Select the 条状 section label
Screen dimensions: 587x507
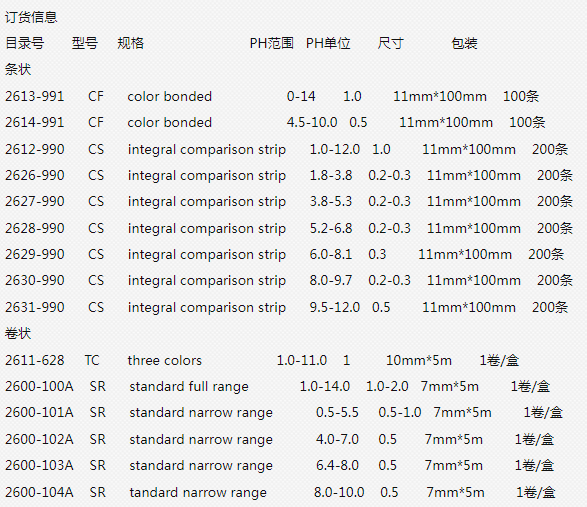18,69
